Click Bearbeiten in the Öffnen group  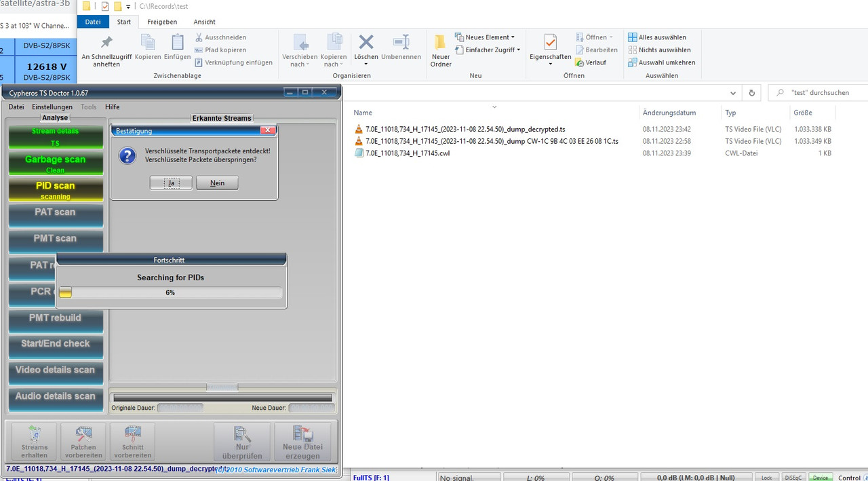(x=596, y=50)
